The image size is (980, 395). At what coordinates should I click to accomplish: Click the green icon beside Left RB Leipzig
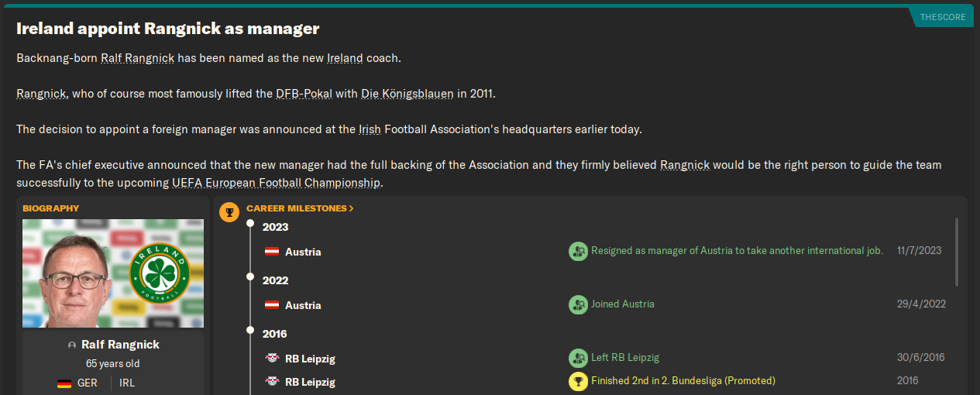click(x=578, y=358)
